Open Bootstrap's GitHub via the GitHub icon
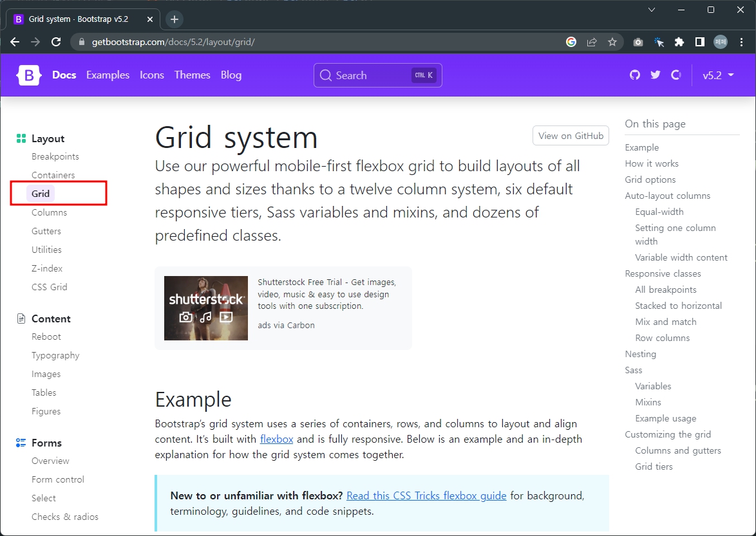Screen dimensions: 756x536 pyautogui.click(x=635, y=75)
